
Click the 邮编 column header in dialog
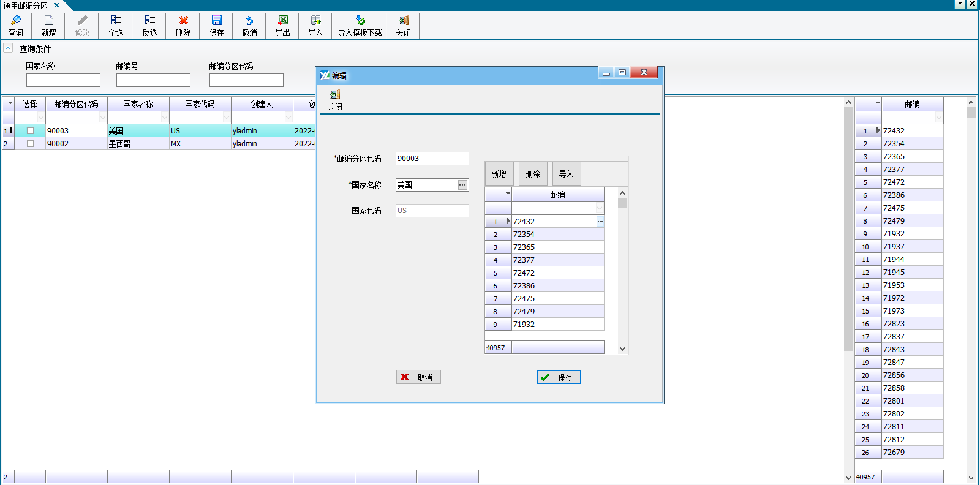click(558, 195)
